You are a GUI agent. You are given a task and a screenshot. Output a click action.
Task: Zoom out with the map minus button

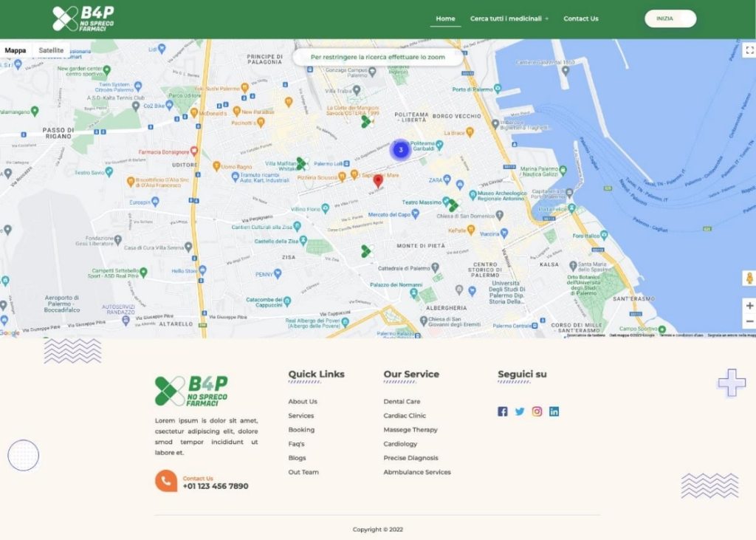point(749,321)
